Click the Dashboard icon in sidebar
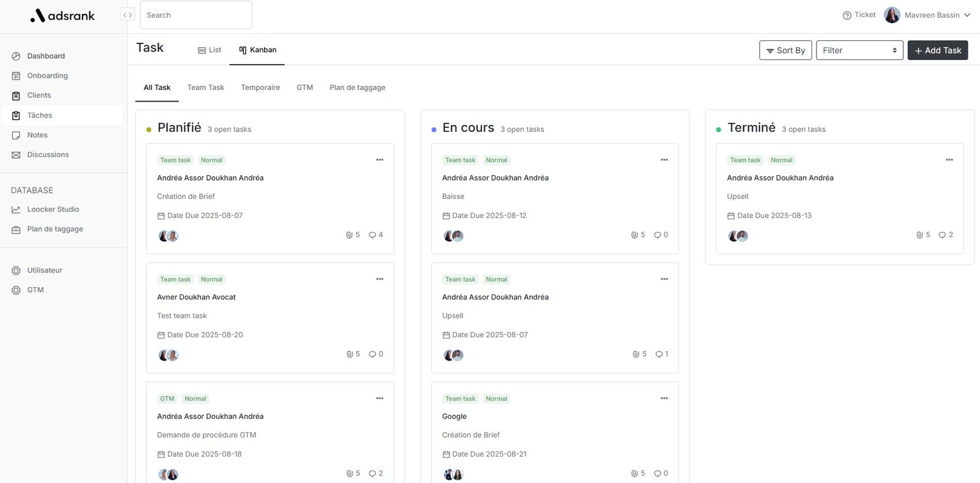980x483 pixels. (x=16, y=56)
